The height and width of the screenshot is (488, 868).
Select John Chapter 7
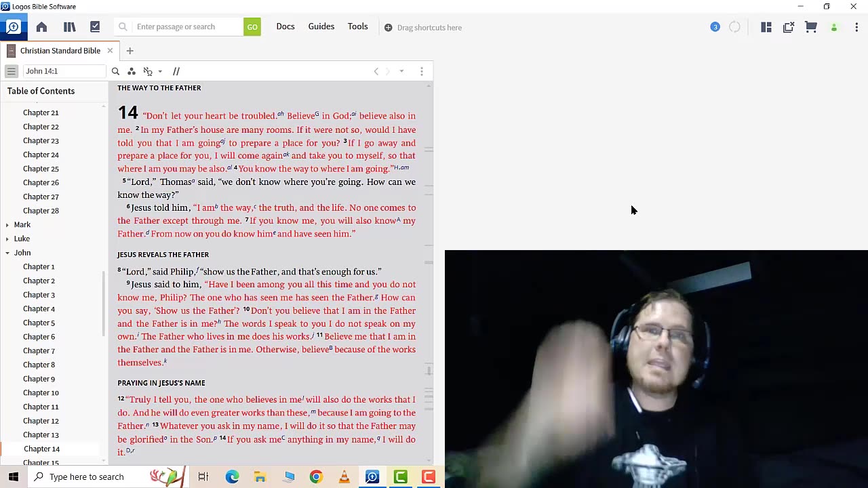tap(39, 351)
